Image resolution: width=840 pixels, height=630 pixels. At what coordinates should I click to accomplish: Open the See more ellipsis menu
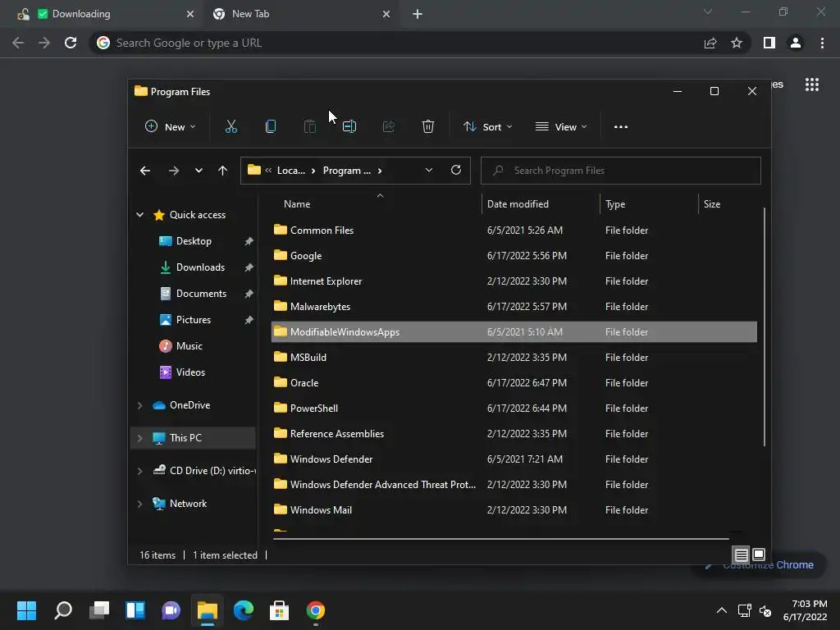[620, 127]
